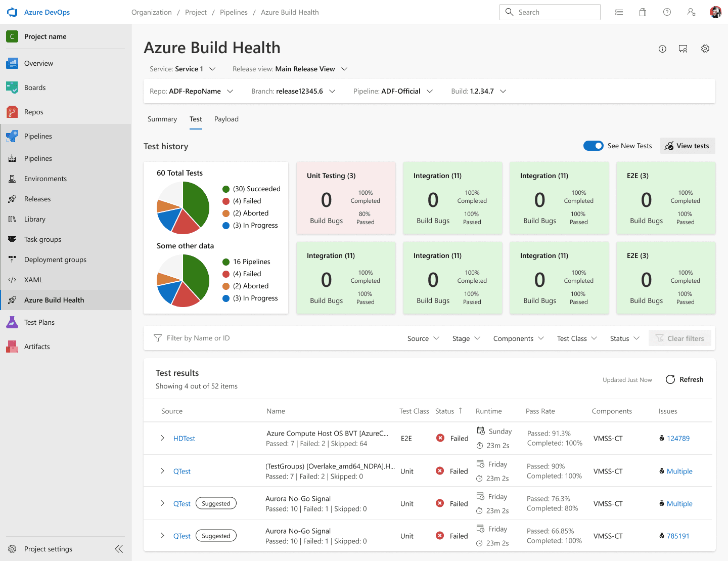Image resolution: width=728 pixels, height=561 pixels.
Task: Click the header search magnifier icon
Action: [510, 12]
